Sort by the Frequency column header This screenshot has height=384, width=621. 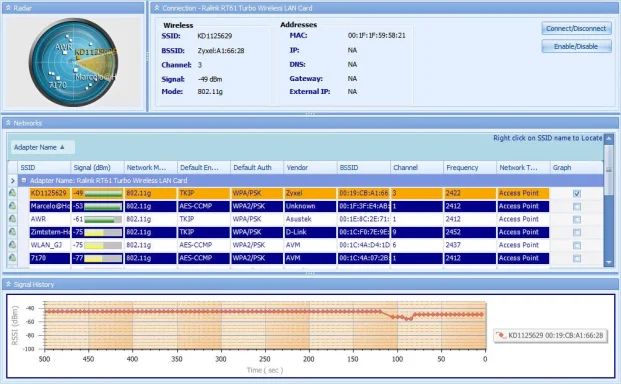point(470,167)
